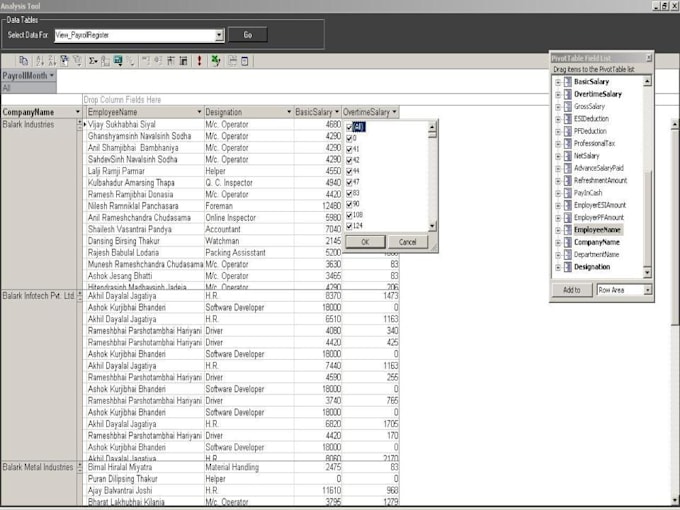The height and width of the screenshot is (510, 680).
Task: Click the GrossSalary field icon in the field list
Action: (x=568, y=106)
